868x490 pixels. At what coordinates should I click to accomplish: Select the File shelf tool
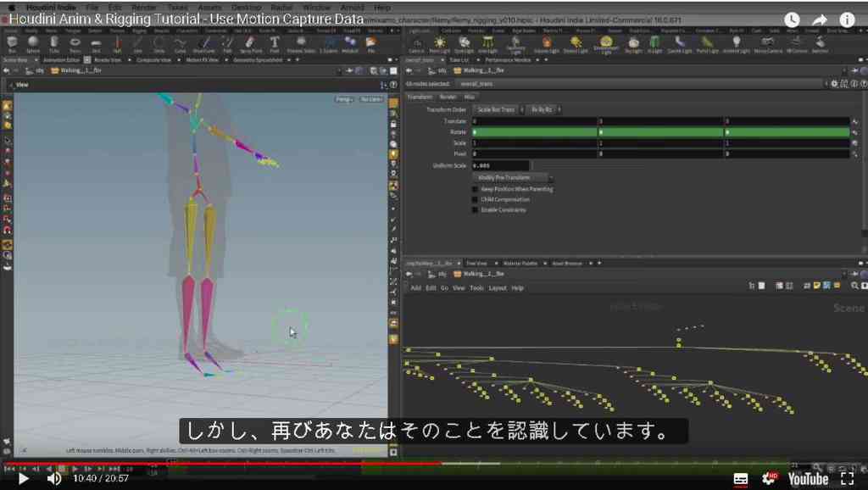point(371,44)
